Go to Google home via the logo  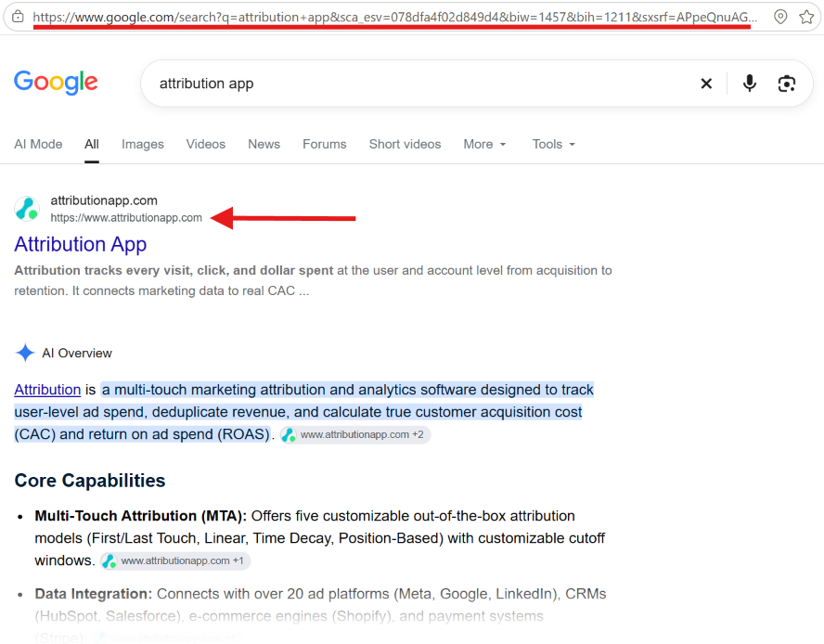click(x=56, y=83)
